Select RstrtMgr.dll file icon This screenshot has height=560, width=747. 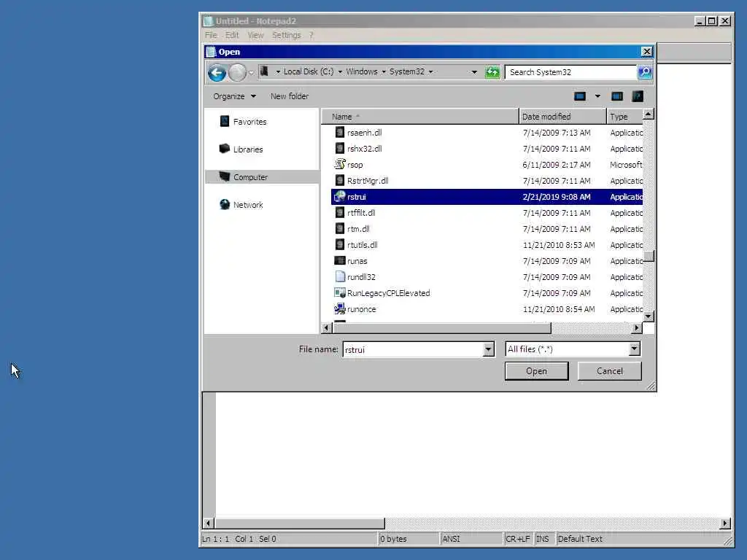pyautogui.click(x=340, y=181)
